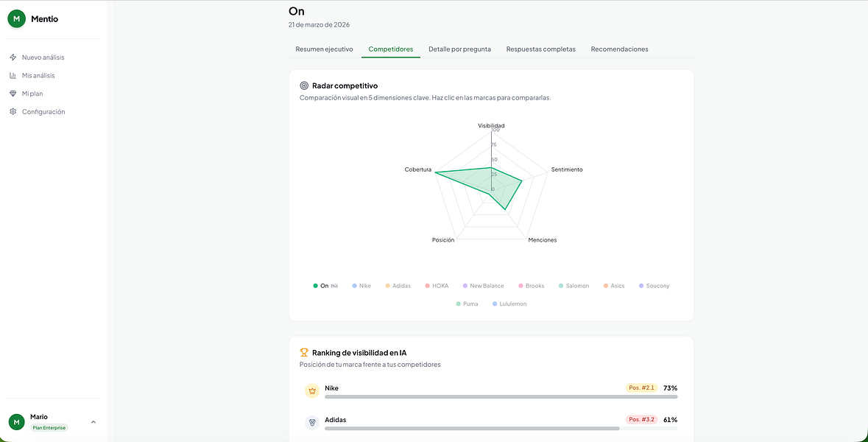Click the Nike crown icon
The width and height of the screenshot is (868, 442).
312,391
